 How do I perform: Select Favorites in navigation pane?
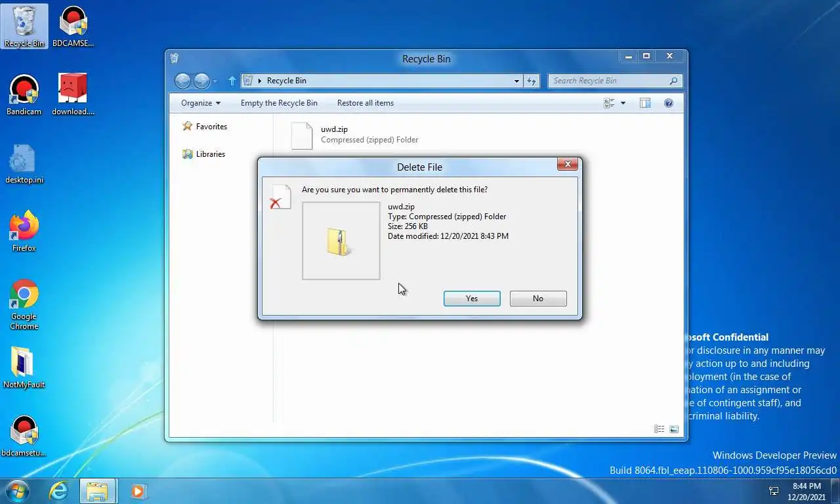(x=205, y=126)
